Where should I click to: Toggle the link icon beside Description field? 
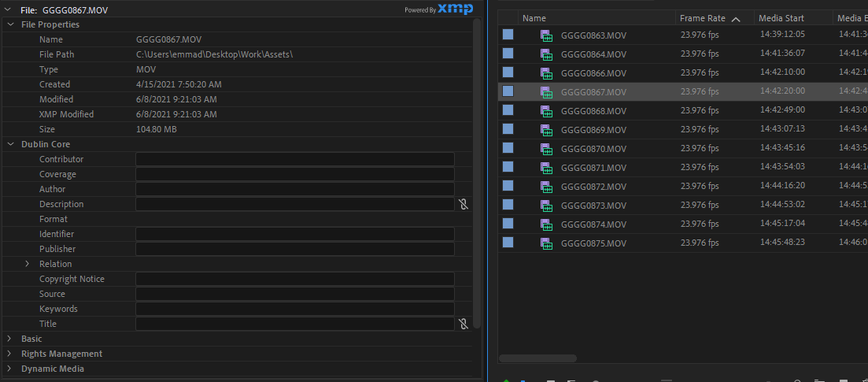tap(464, 205)
